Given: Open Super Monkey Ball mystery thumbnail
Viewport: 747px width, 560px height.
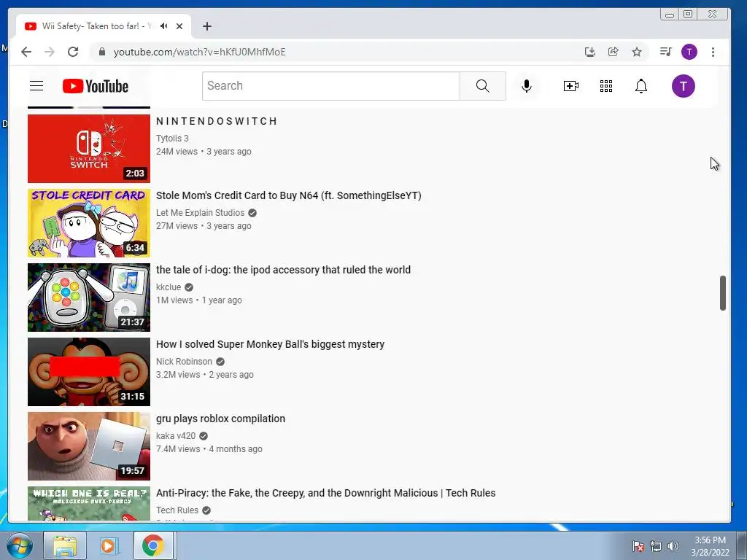Looking at the screenshot, I should pyautogui.click(x=88, y=371).
